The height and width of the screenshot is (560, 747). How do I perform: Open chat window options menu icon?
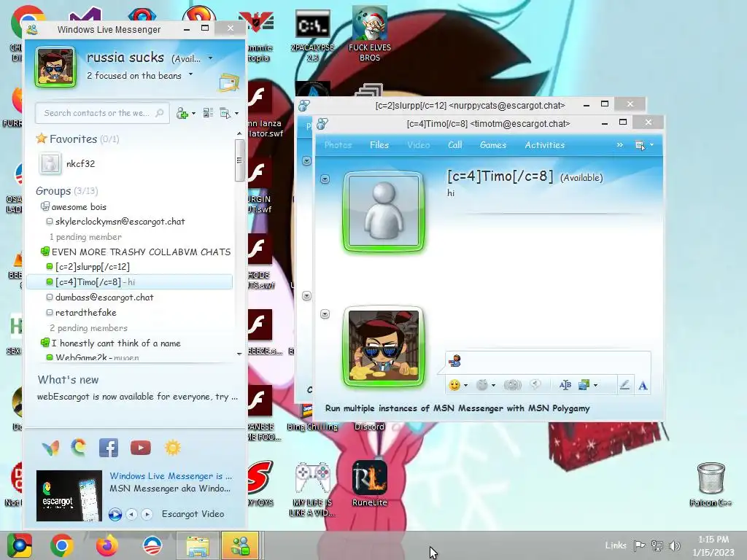(640, 145)
